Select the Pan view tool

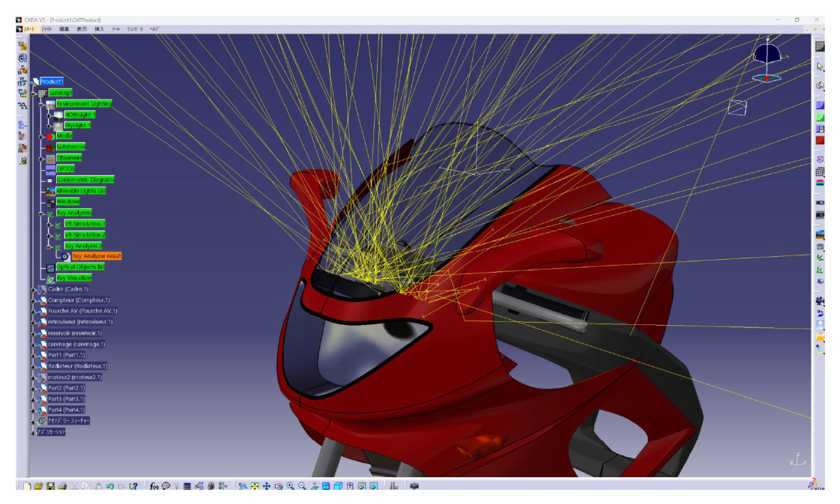[x=266, y=486]
